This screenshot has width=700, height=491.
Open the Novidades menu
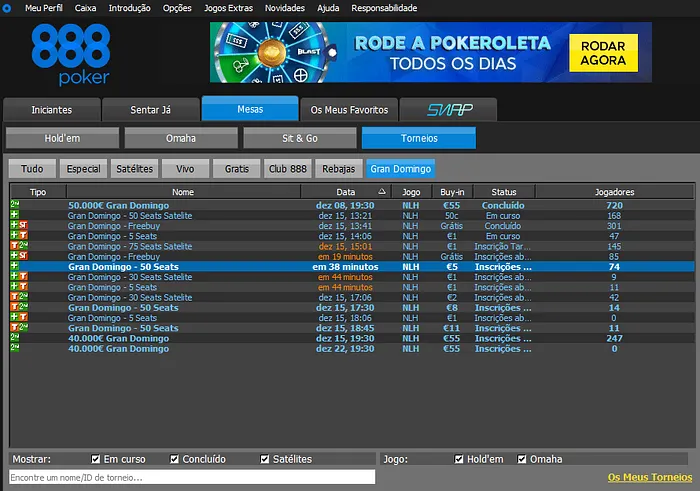point(285,8)
